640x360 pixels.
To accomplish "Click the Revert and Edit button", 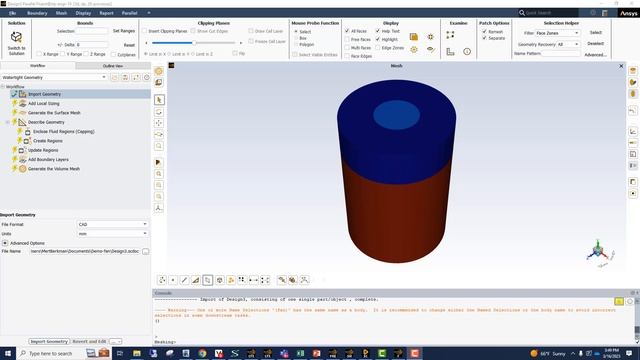I will coord(89,341).
